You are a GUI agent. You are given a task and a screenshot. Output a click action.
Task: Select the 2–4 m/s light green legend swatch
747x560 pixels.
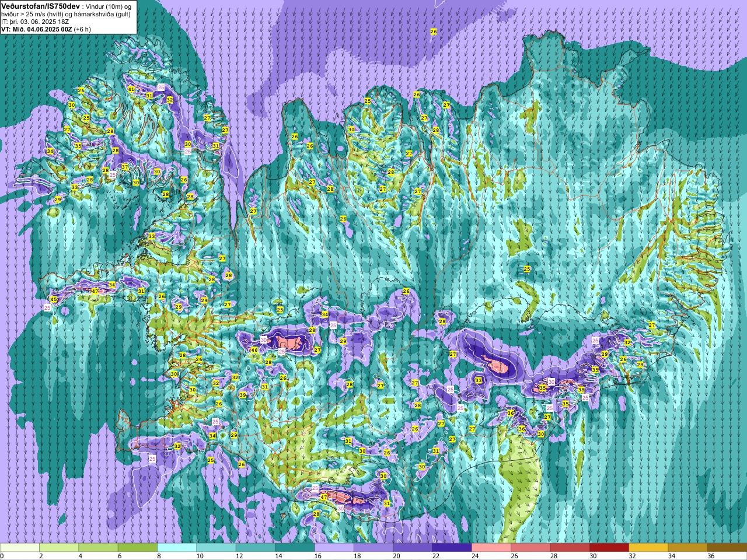click(59, 548)
